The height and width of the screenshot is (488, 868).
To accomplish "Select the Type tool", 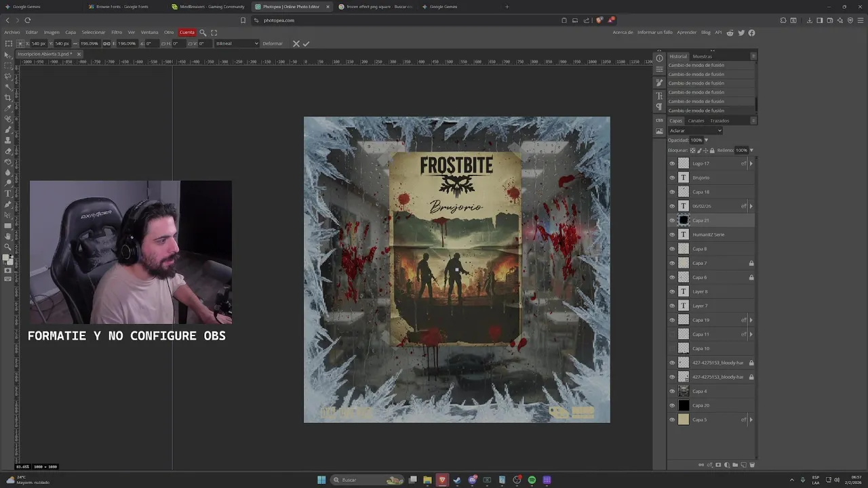I will pos(8,193).
